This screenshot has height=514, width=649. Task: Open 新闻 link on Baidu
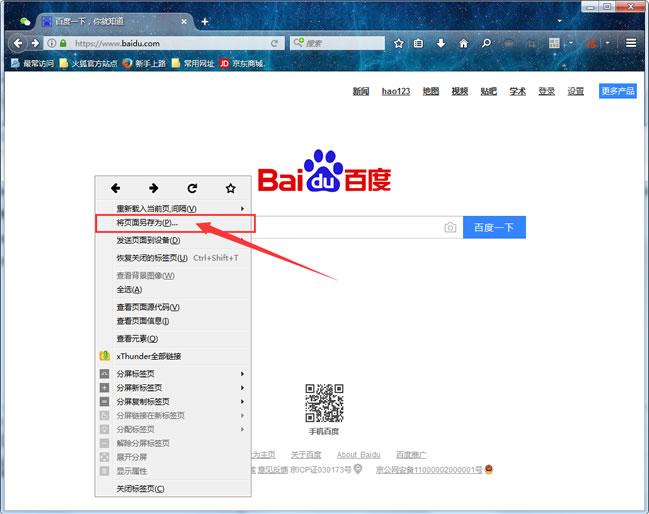[361, 91]
